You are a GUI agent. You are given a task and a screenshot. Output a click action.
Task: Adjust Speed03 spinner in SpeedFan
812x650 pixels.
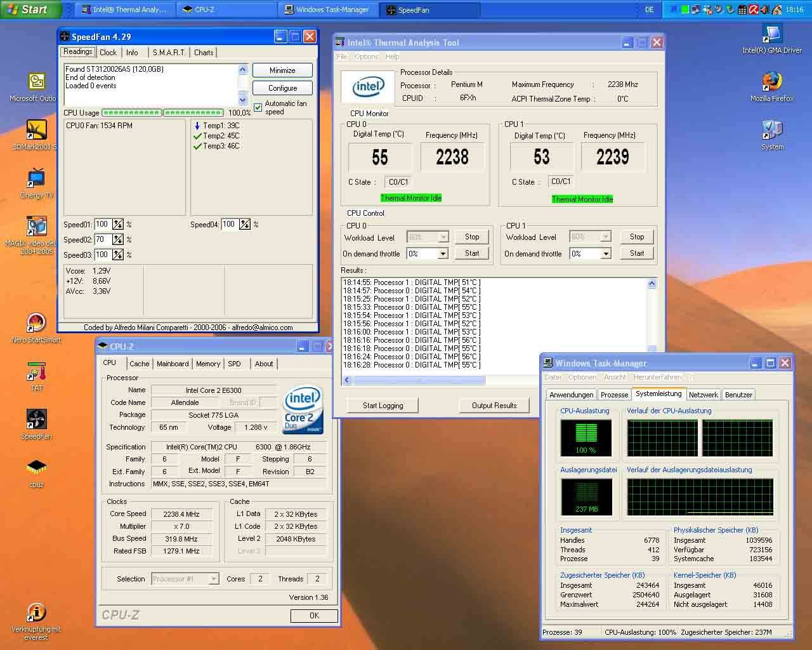[x=118, y=255]
